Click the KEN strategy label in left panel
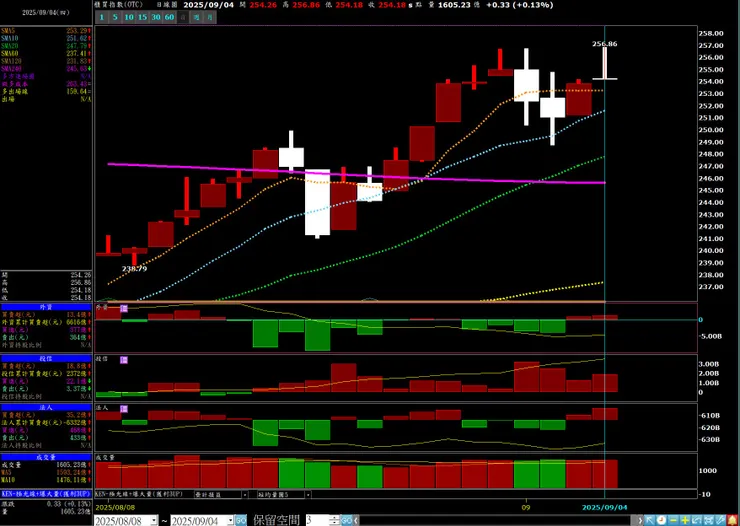 (x=46, y=494)
